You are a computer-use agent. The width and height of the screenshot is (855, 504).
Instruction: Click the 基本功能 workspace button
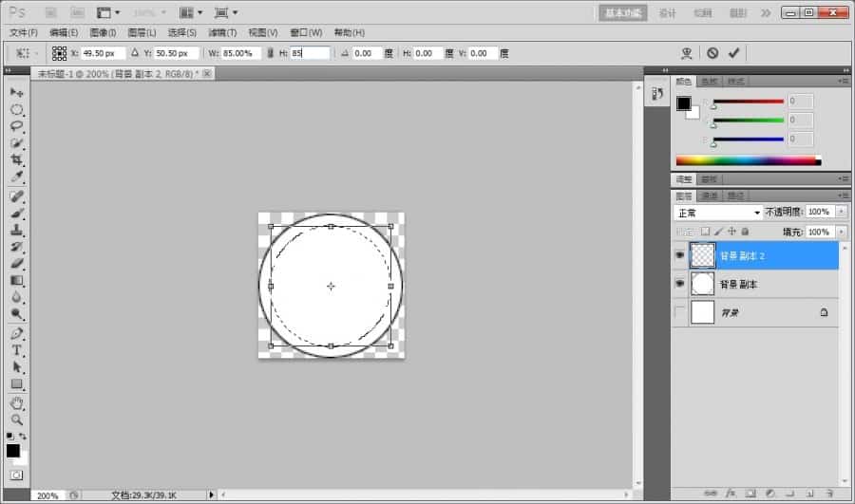623,12
